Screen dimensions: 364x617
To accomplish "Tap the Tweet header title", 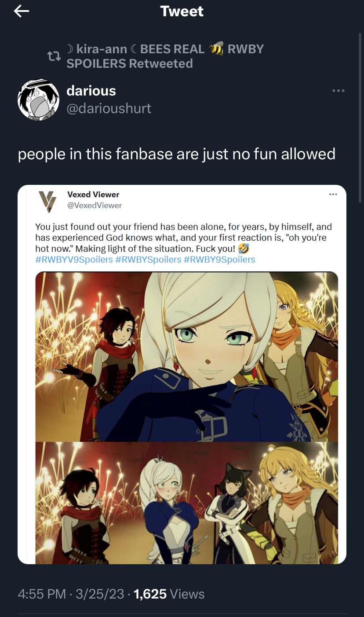I will pos(182,11).
